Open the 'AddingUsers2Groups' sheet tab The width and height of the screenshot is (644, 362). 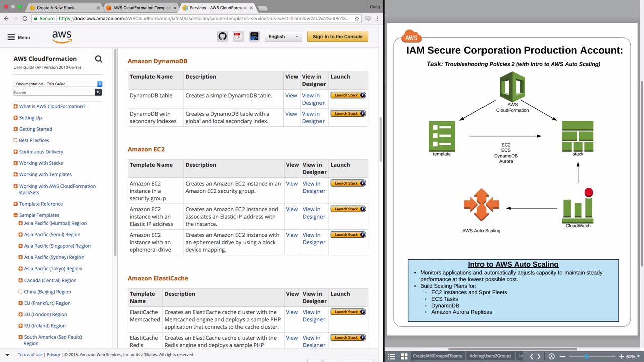490,356
